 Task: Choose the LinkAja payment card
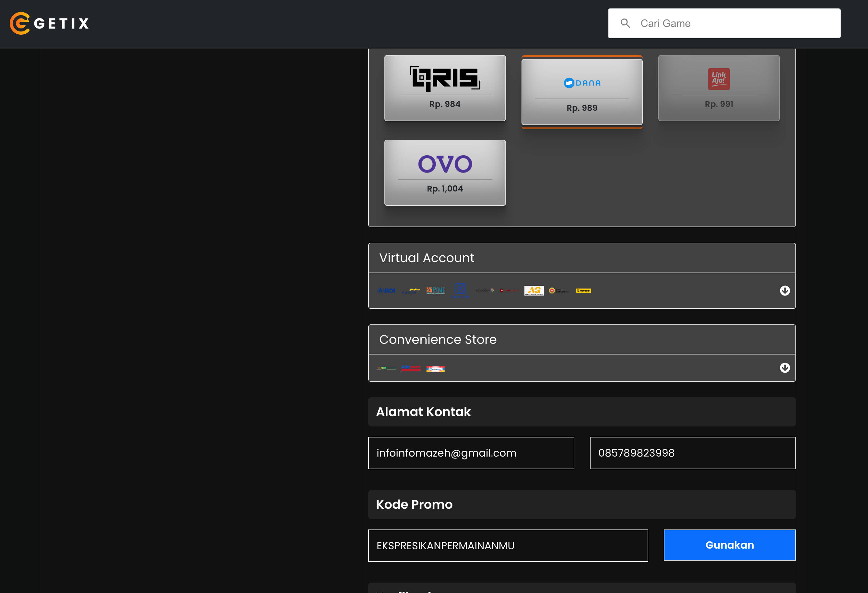point(719,88)
